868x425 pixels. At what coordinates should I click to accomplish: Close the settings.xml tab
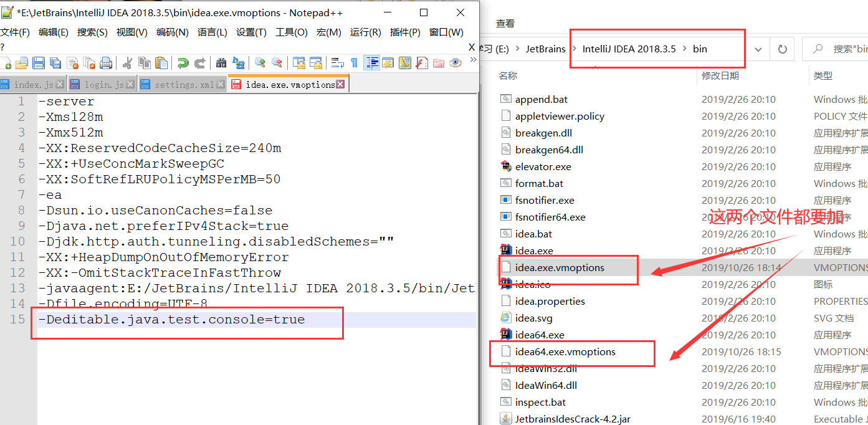219,84
